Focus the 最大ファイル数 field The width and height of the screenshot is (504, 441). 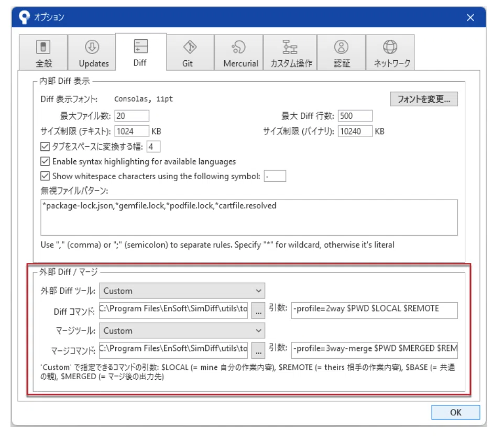pos(132,116)
